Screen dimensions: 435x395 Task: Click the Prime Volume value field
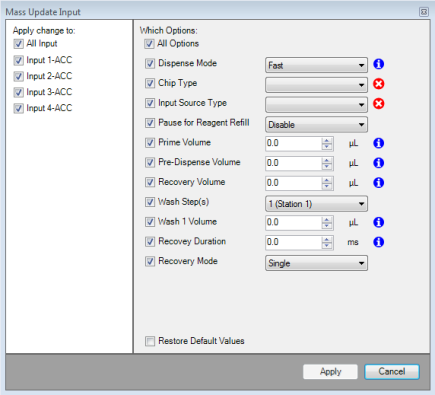click(x=294, y=144)
